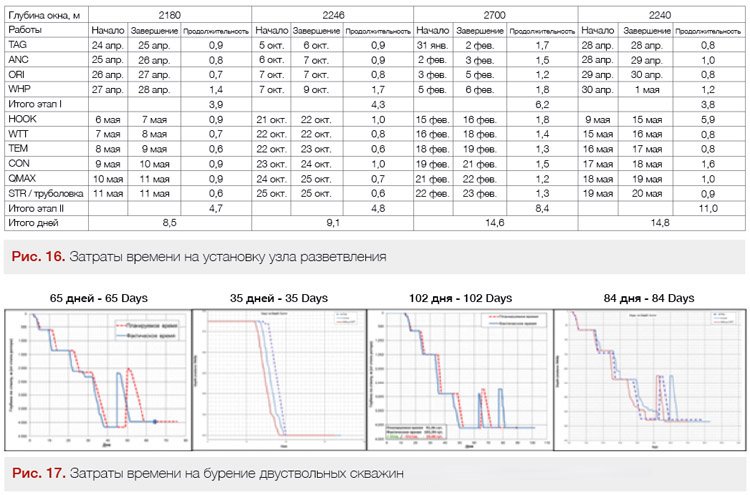This screenshot has width=750, height=495.
Task: Click the "Итого дней" row label
Action: tap(31, 222)
